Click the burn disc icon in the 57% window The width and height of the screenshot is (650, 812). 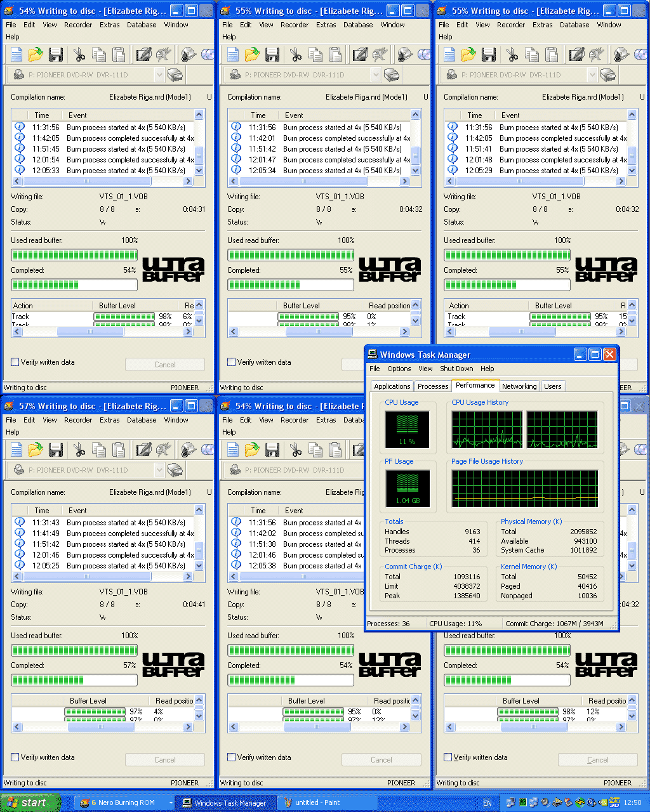tap(188, 450)
